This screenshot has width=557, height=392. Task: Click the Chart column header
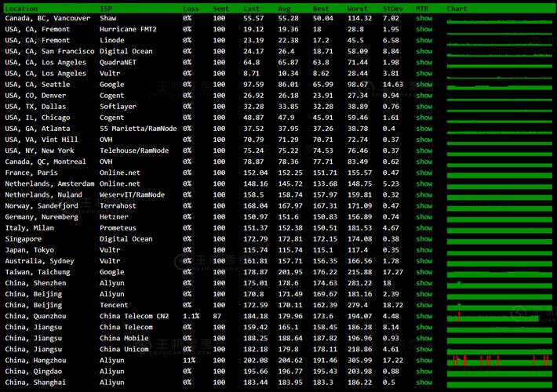click(x=457, y=9)
